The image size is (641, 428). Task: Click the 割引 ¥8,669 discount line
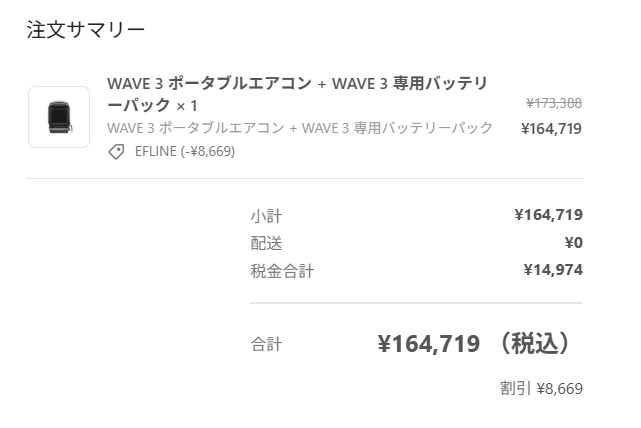541,388
